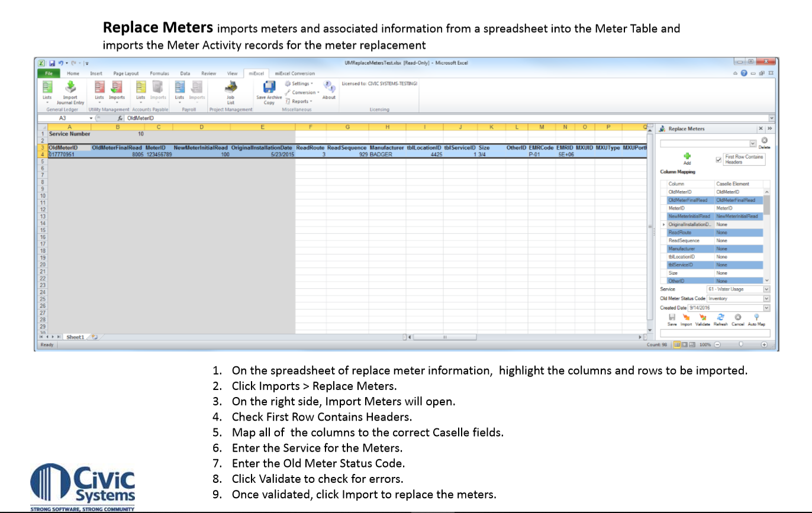The width and height of the screenshot is (812, 513).
Task: Open the Created Date picker dropdown
Action: pyautogui.click(x=766, y=308)
